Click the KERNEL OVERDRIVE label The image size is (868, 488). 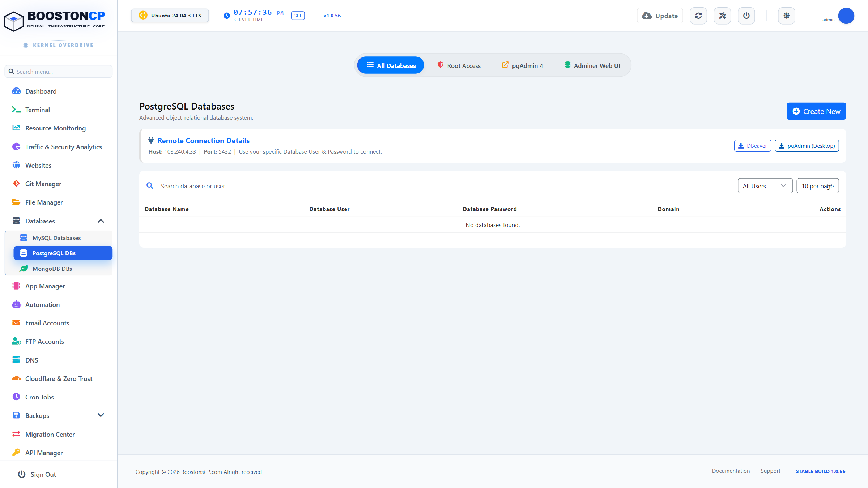(x=63, y=45)
